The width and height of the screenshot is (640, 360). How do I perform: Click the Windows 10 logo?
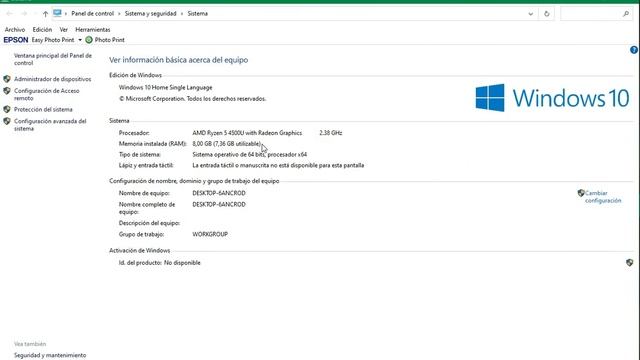click(x=552, y=98)
